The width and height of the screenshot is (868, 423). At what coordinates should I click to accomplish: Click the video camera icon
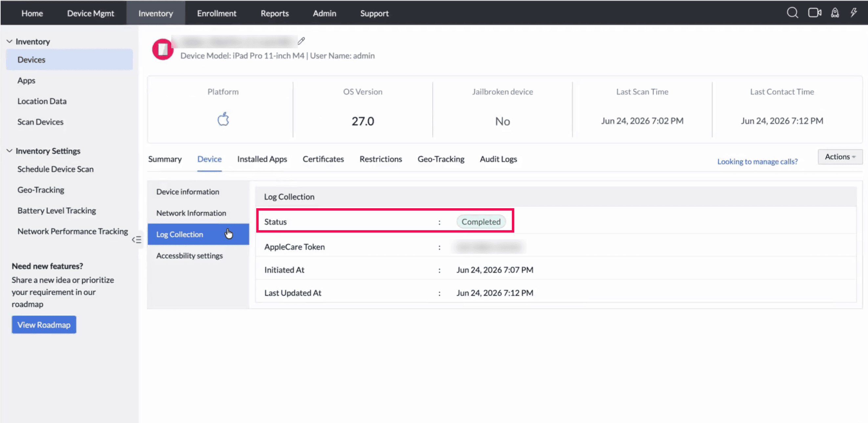pos(814,13)
